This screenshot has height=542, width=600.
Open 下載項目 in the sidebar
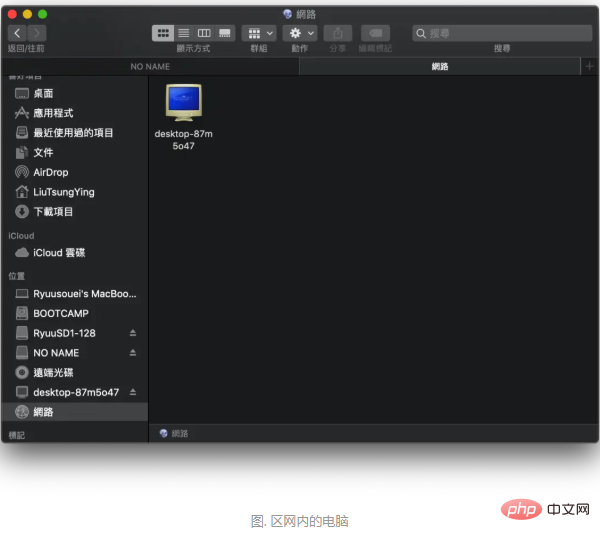coord(75,212)
